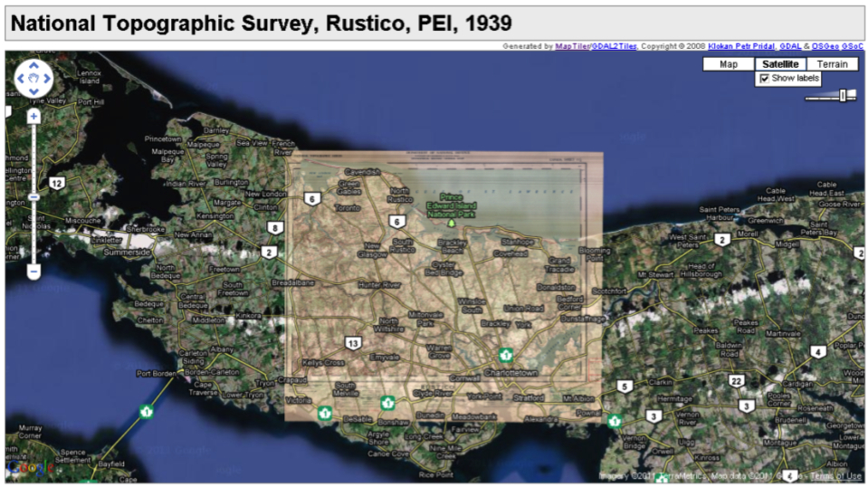Zoom in with the plus button
This screenshot has width=868, height=487.
click(33, 116)
